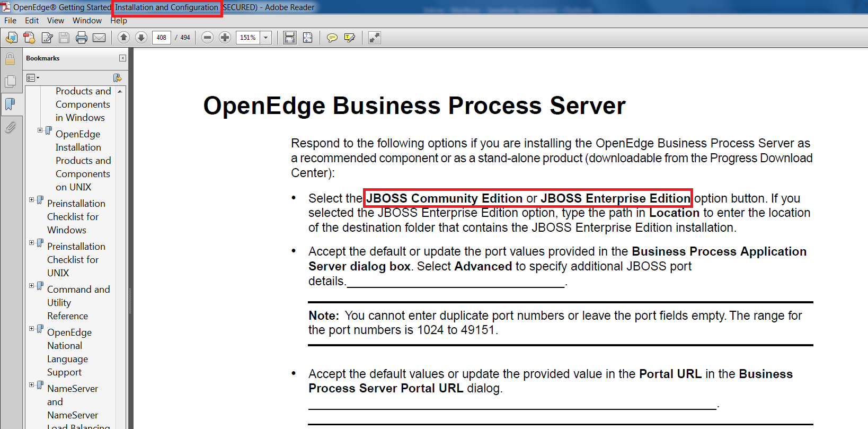Expand OpenEdge Installation Products on UNIX bookmark
The image size is (868, 429).
[40, 130]
